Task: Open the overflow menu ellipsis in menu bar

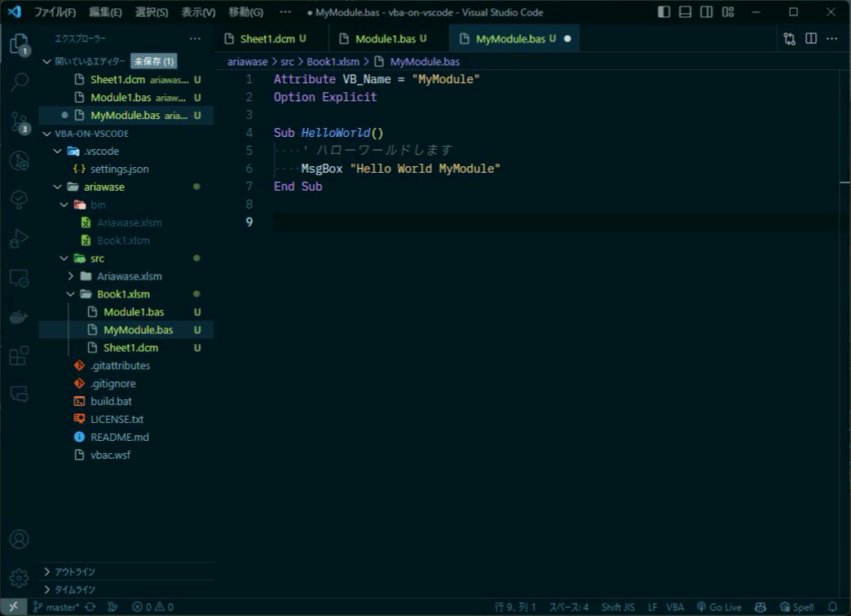Action: pyautogui.click(x=285, y=12)
